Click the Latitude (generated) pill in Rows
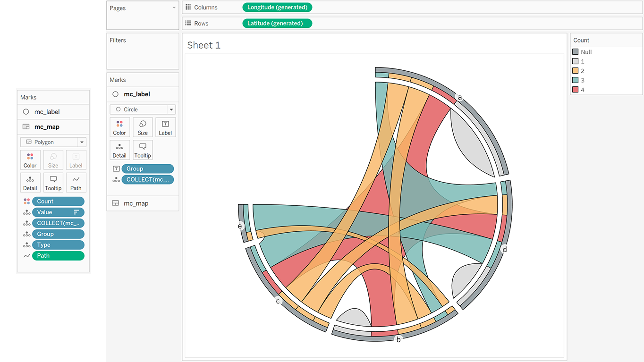 click(277, 23)
